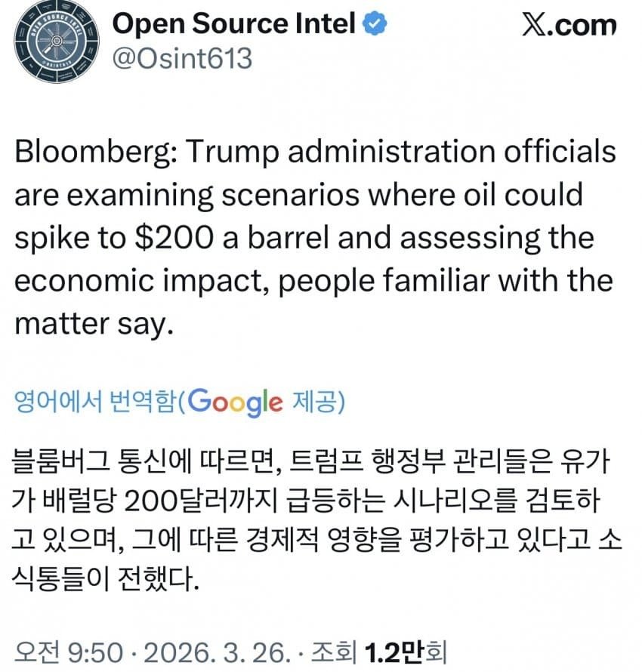Open the "Open Source Intel" display name

[x=234, y=24]
